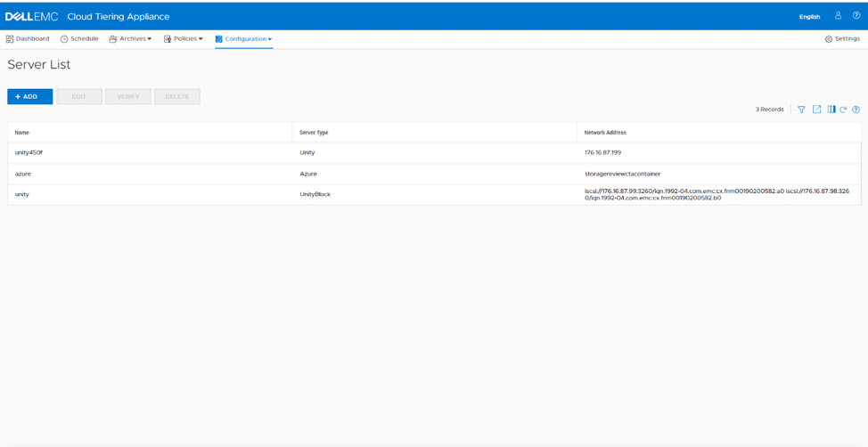This screenshot has height=447, width=868.
Task: Open Settings with the gear icon
Action: 842,38
